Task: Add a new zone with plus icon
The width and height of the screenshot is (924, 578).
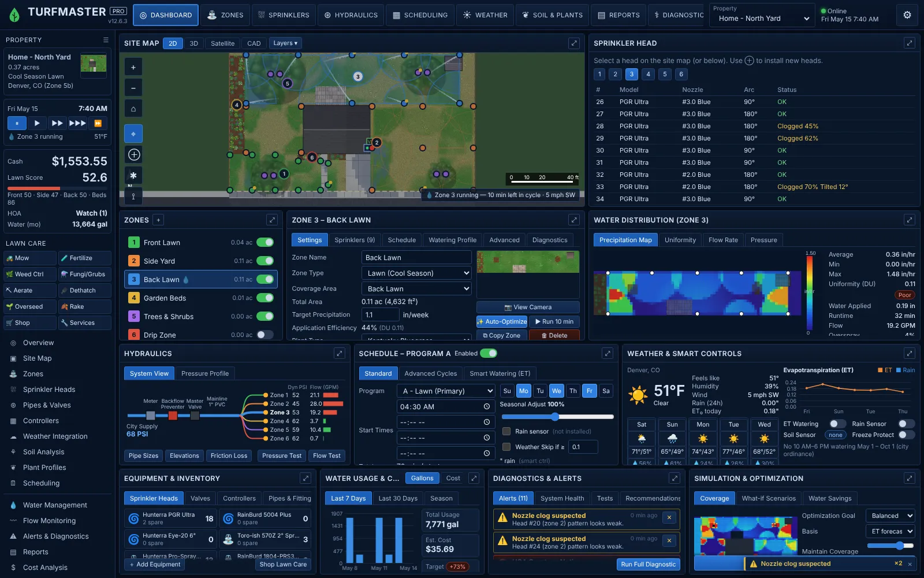Action: click(158, 220)
